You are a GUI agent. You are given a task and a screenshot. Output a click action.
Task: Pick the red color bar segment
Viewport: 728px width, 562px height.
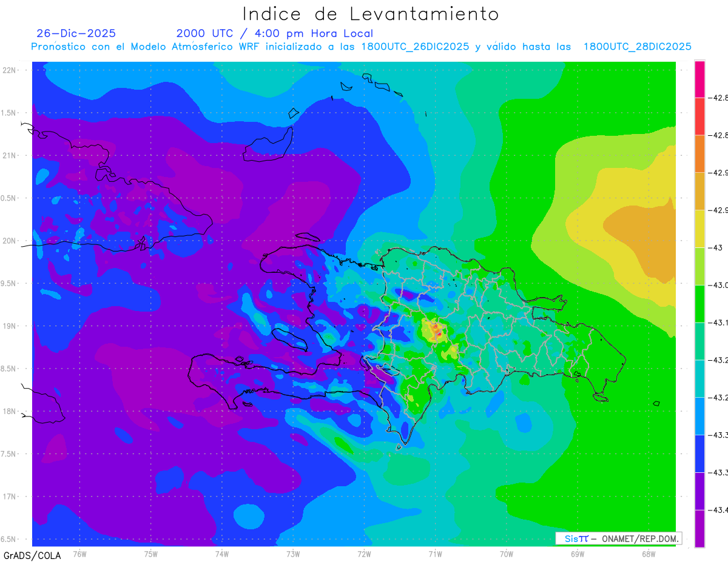click(x=699, y=116)
